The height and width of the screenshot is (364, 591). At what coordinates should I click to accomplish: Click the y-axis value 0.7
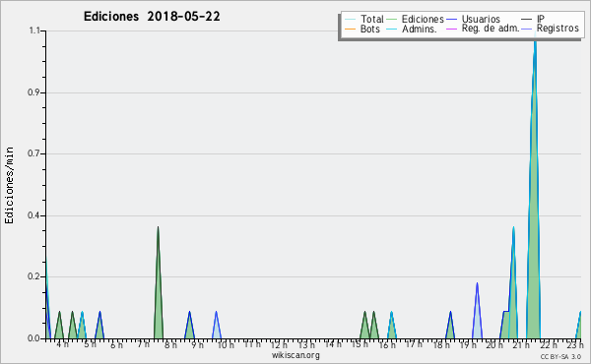tap(33, 153)
